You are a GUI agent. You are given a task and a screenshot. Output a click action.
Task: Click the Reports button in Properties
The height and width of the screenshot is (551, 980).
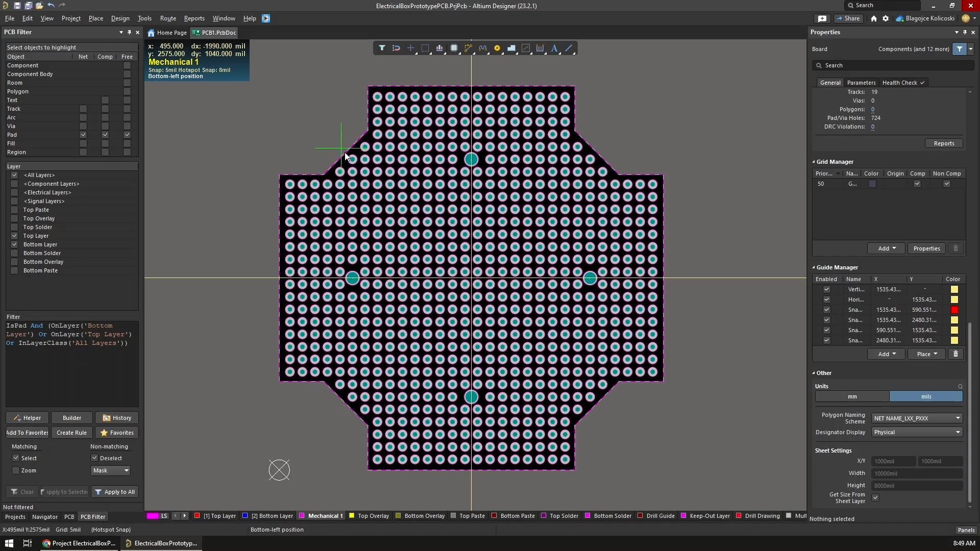coord(944,143)
